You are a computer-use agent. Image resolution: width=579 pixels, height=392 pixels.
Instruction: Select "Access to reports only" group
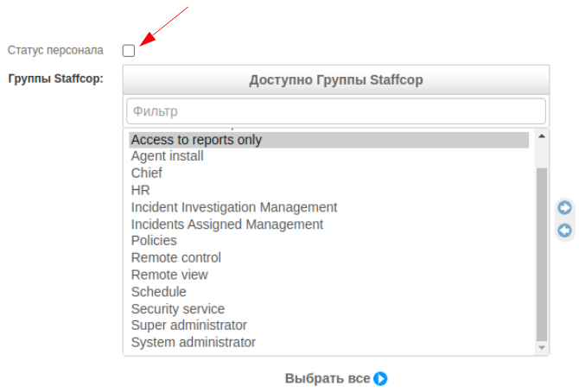pos(329,140)
